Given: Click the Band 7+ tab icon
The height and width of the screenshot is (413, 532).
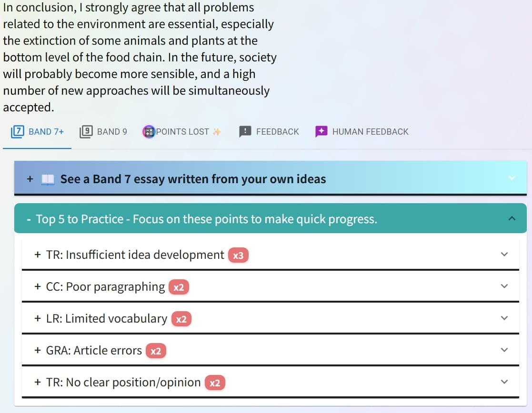Looking at the screenshot, I should coord(17,131).
